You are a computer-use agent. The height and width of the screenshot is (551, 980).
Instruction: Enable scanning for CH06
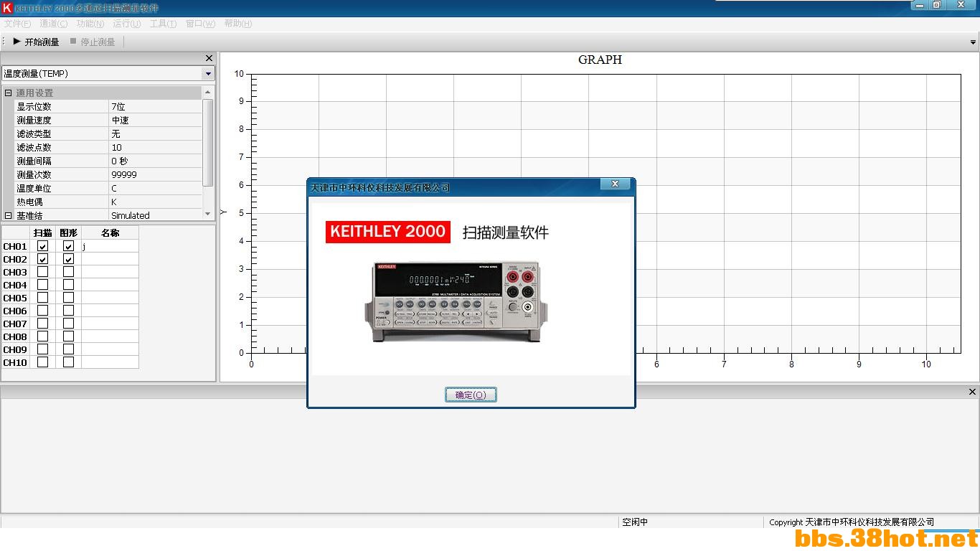click(43, 311)
